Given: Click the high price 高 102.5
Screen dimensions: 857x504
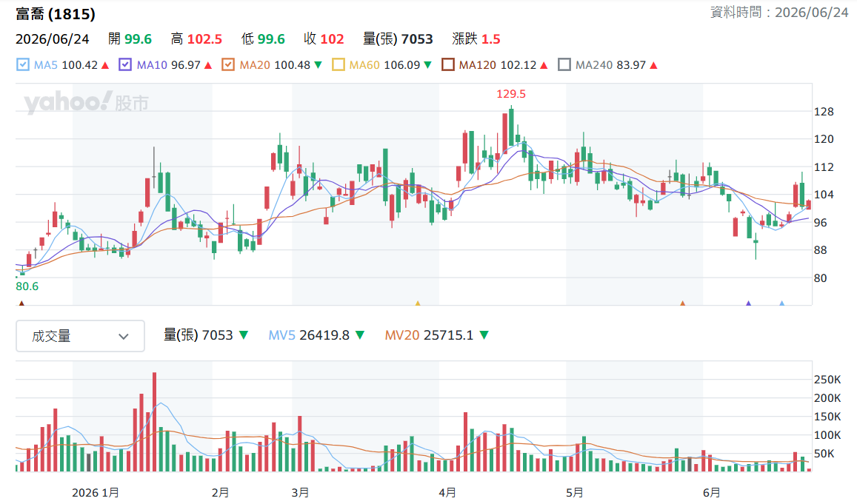Looking at the screenshot, I should click(x=197, y=38).
